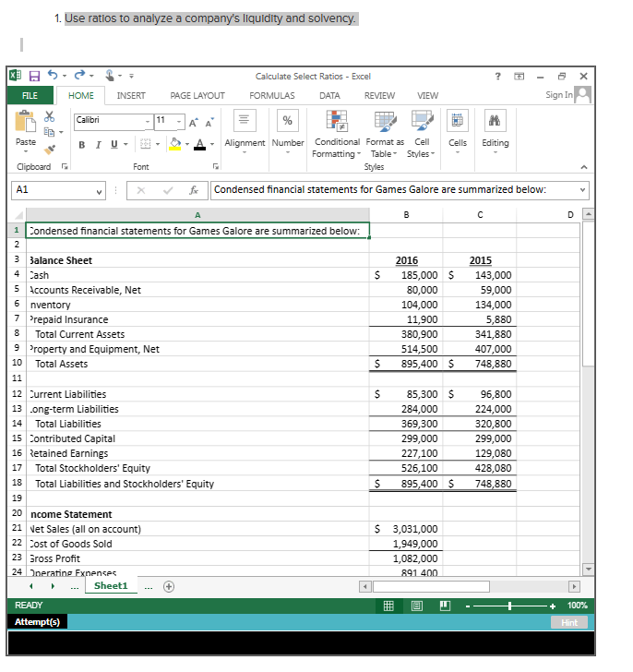This screenshot has height=672, width=633.
Task: Click the Attempt(s) label
Action: (x=37, y=622)
